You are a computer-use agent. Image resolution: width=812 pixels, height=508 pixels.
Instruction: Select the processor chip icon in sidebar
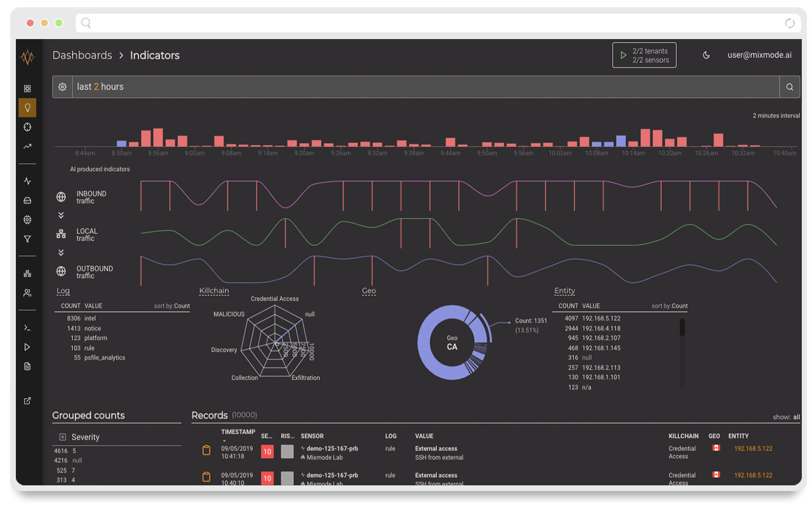coord(27,219)
